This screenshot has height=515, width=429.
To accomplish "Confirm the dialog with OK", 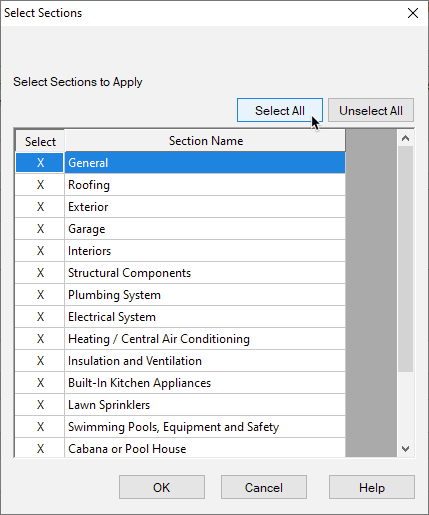I will pyautogui.click(x=162, y=487).
